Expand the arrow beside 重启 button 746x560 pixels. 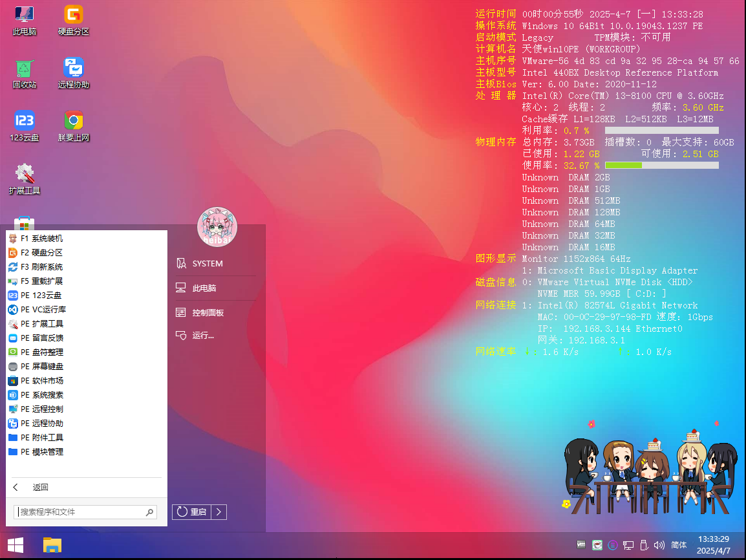point(219,512)
